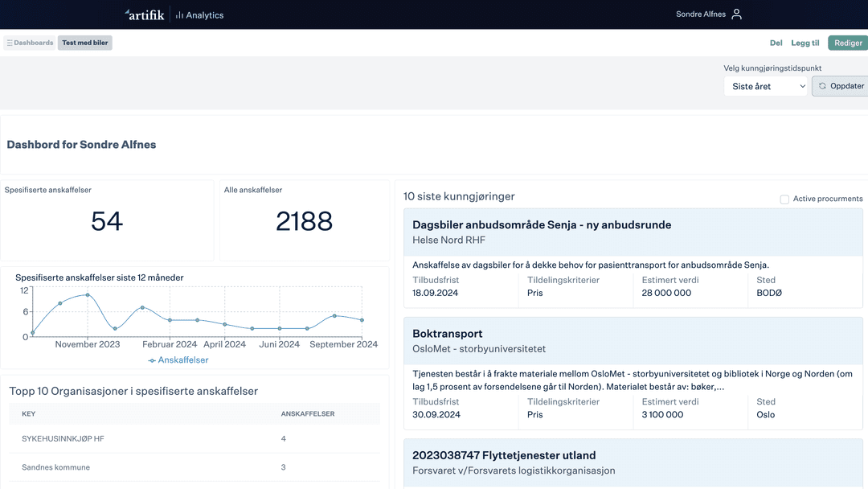Click the BODØ location value
Image resolution: width=868 pixels, height=489 pixels.
(769, 293)
